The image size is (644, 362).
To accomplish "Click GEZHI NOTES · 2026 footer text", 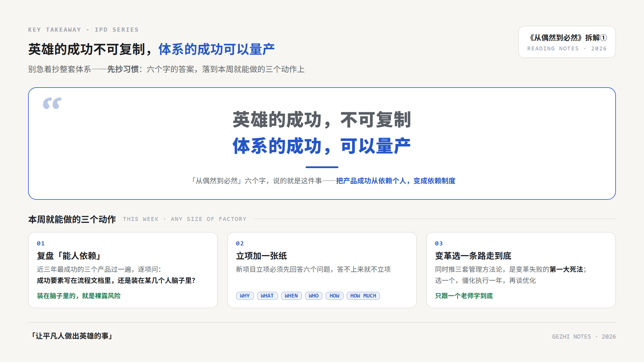I will pos(584,337).
